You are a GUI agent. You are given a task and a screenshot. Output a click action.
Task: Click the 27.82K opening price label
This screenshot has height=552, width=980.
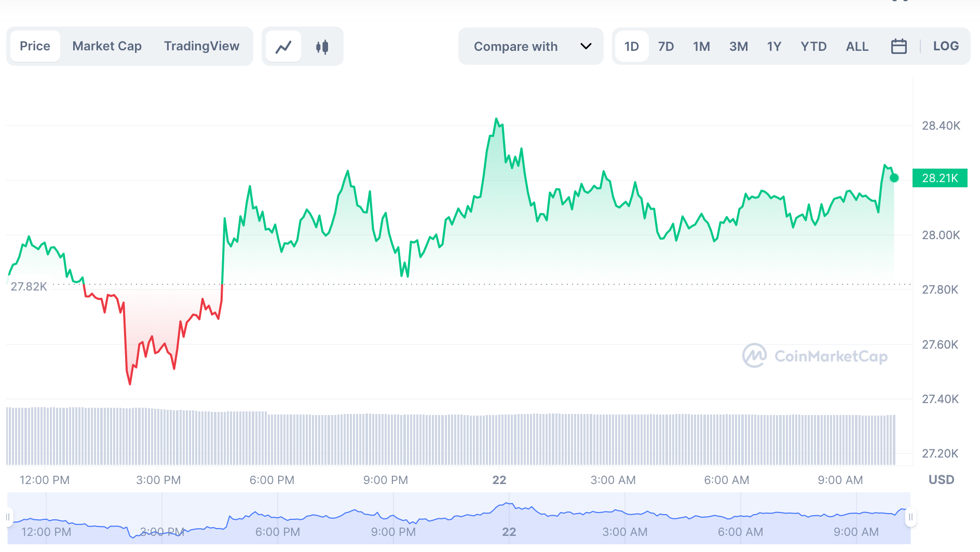click(x=29, y=286)
